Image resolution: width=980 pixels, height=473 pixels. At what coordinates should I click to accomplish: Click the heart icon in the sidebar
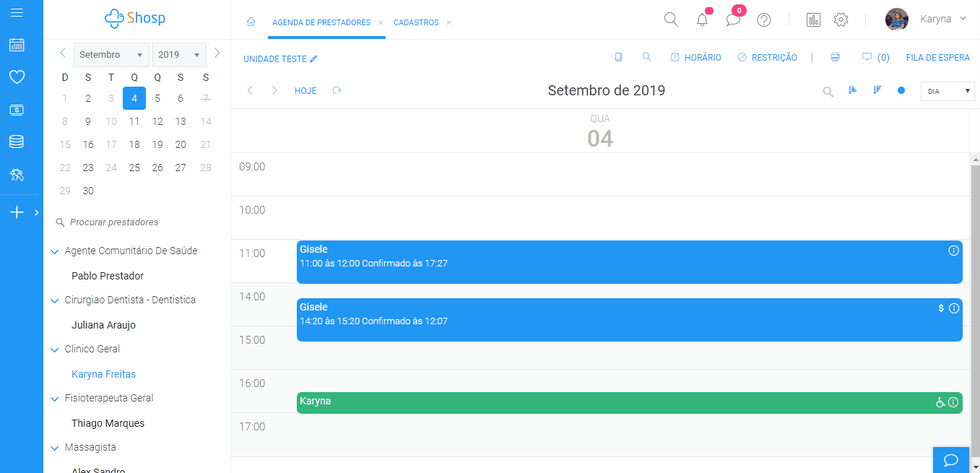[17, 77]
